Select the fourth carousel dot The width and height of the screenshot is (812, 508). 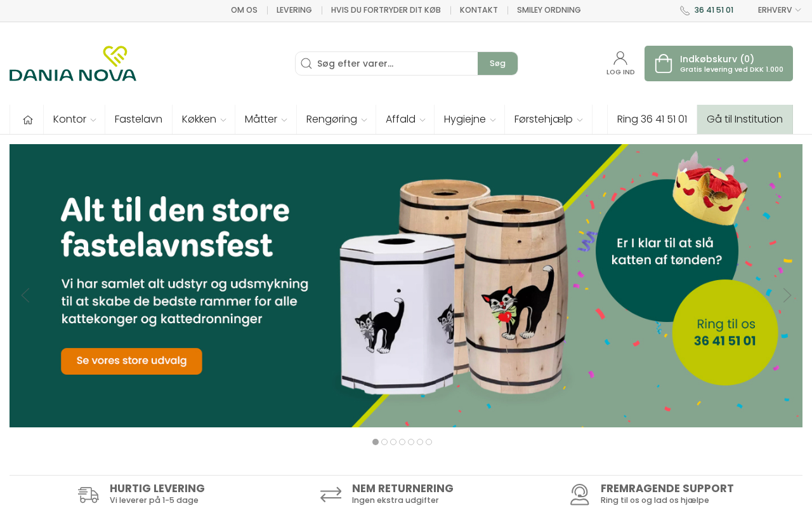click(x=402, y=442)
